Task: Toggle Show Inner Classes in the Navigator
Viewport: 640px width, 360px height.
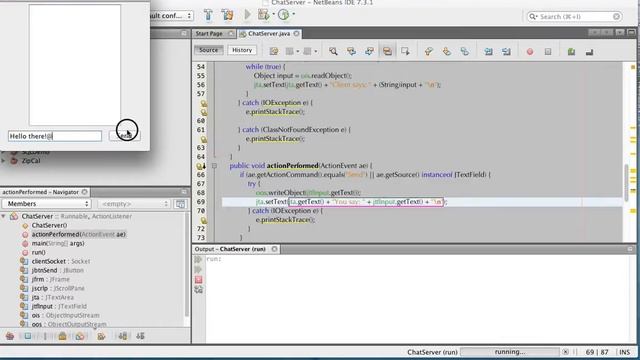Action: point(80,336)
